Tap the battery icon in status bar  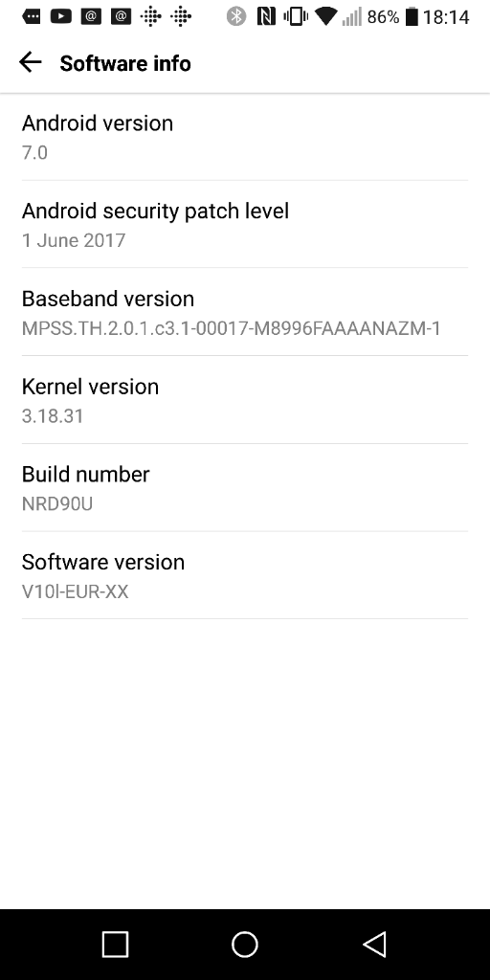click(412, 17)
